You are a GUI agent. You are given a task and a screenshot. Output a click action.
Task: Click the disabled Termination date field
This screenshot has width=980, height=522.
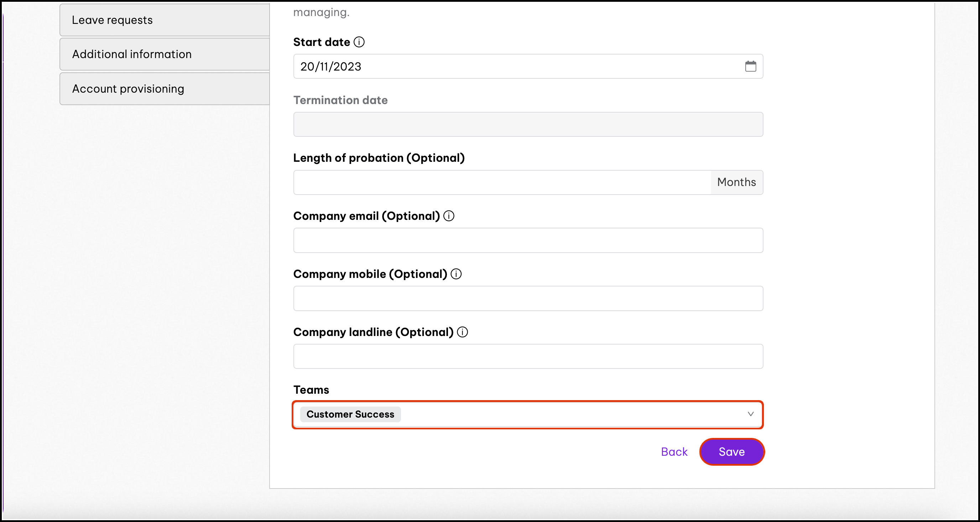pos(528,124)
